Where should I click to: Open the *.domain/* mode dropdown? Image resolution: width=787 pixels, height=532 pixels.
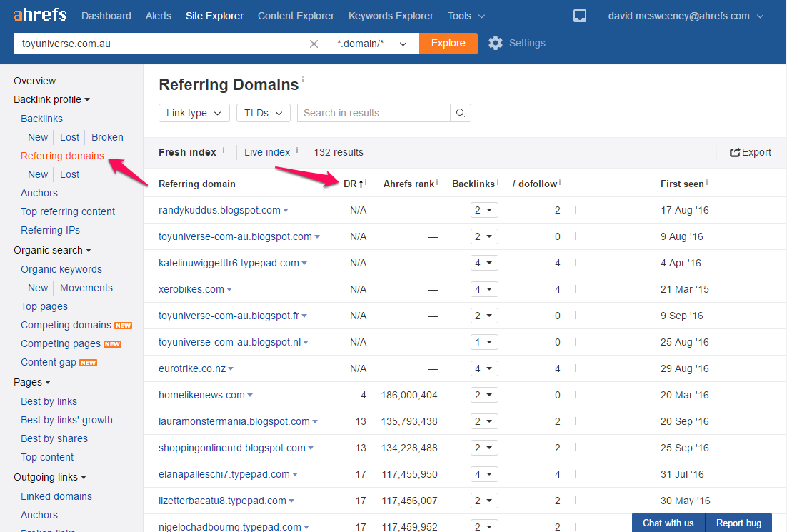click(372, 44)
